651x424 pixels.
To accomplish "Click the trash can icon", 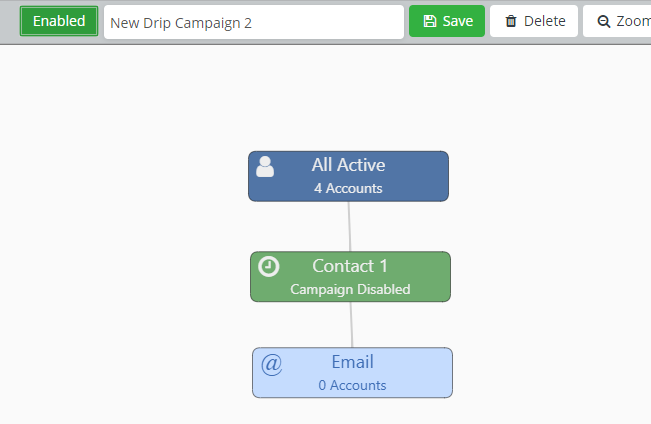I will click(511, 21).
